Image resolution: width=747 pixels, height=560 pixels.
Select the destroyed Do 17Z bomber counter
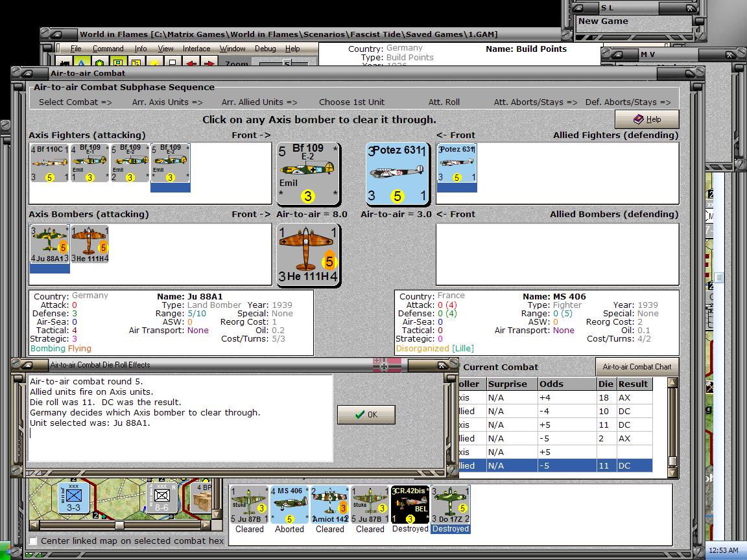[x=451, y=505]
